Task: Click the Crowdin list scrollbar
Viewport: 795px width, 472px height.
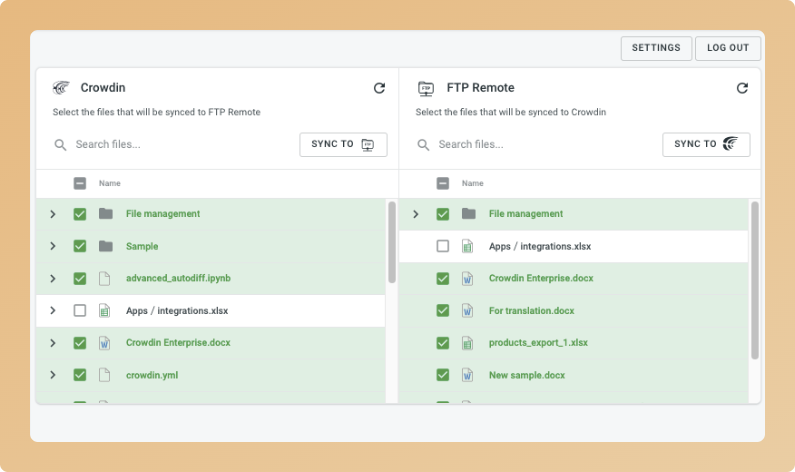Action: [392, 242]
